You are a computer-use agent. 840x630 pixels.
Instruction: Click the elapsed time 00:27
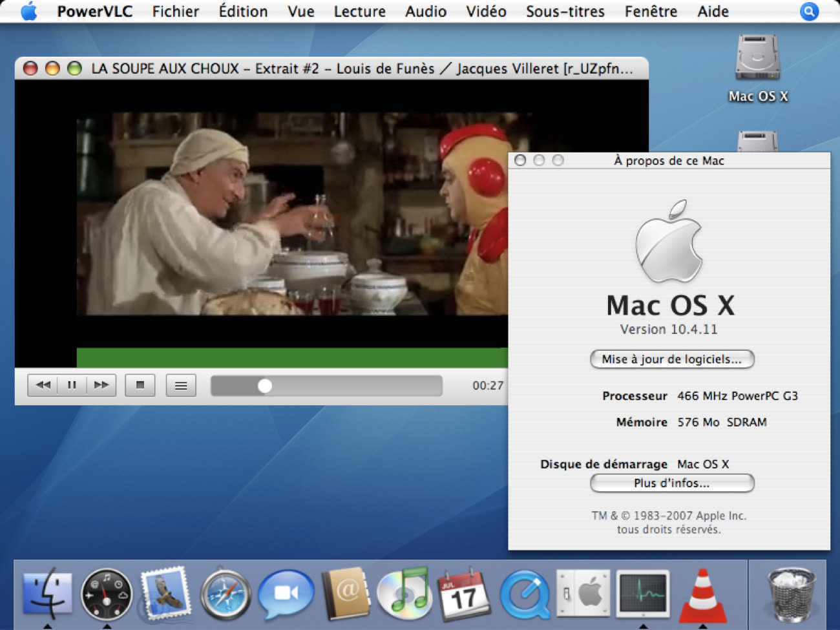[488, 386]
